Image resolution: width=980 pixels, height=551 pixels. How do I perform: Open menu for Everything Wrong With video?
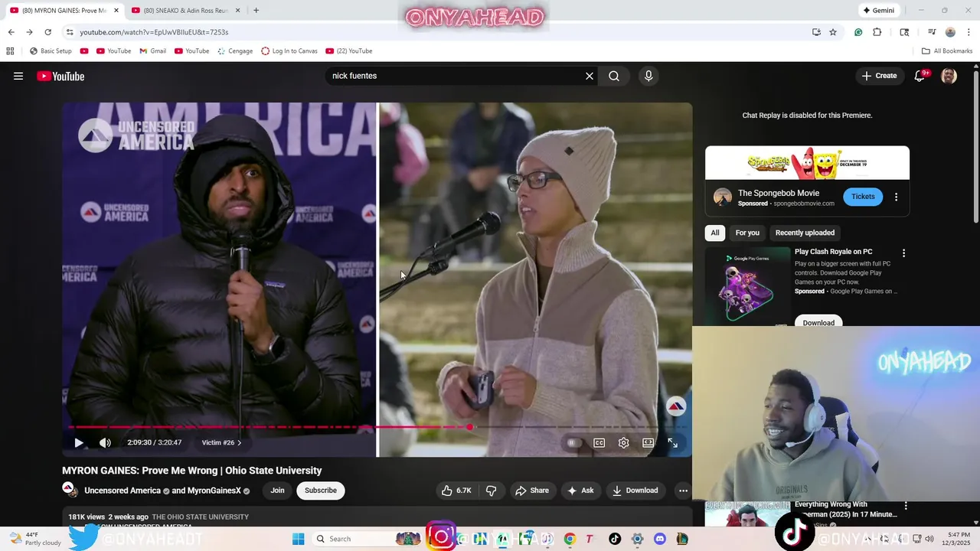[906, 506]
